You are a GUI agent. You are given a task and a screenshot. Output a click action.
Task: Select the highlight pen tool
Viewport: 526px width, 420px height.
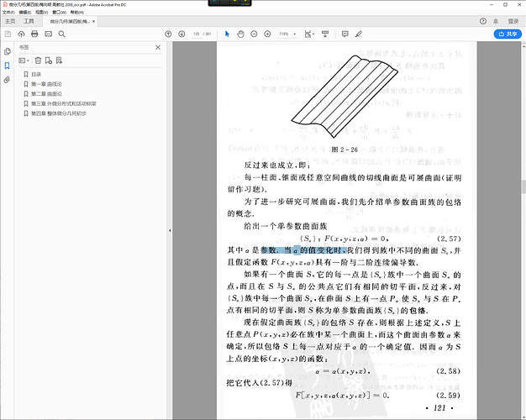tap(359, 34)
